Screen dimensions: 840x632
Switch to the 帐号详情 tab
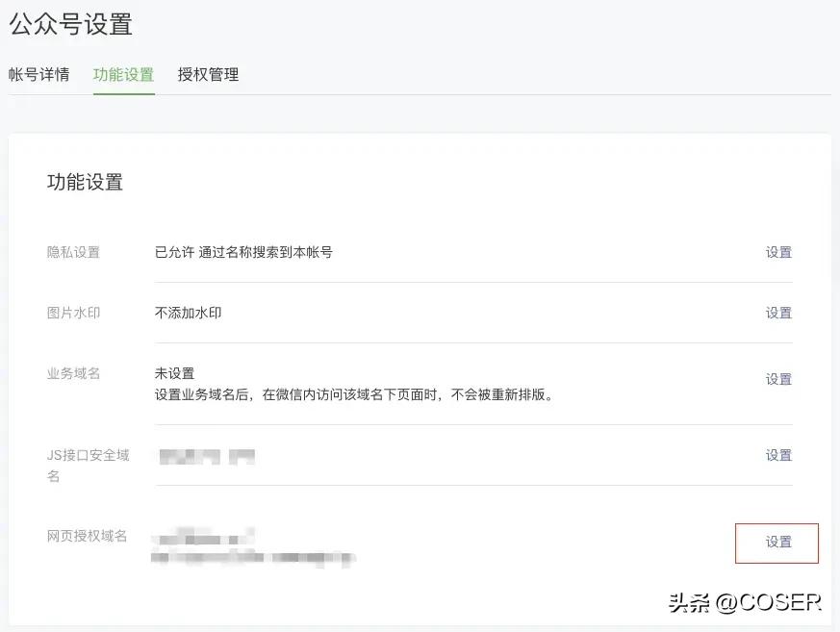(39, 74)
